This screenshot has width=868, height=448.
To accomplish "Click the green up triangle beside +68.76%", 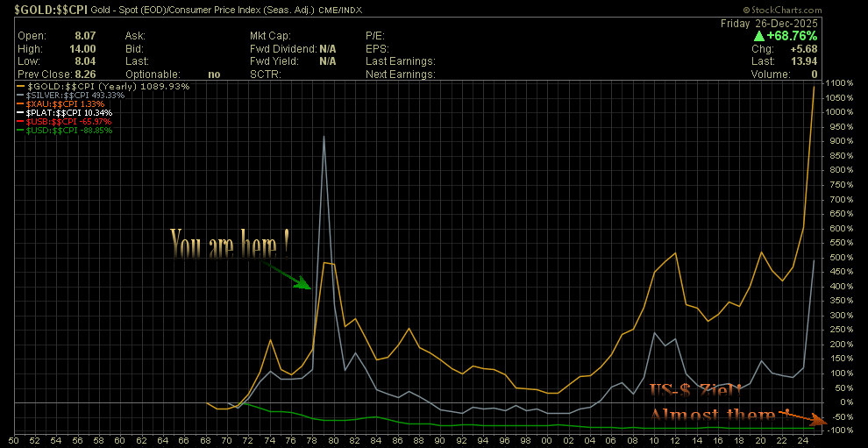I will click(758, 37).
